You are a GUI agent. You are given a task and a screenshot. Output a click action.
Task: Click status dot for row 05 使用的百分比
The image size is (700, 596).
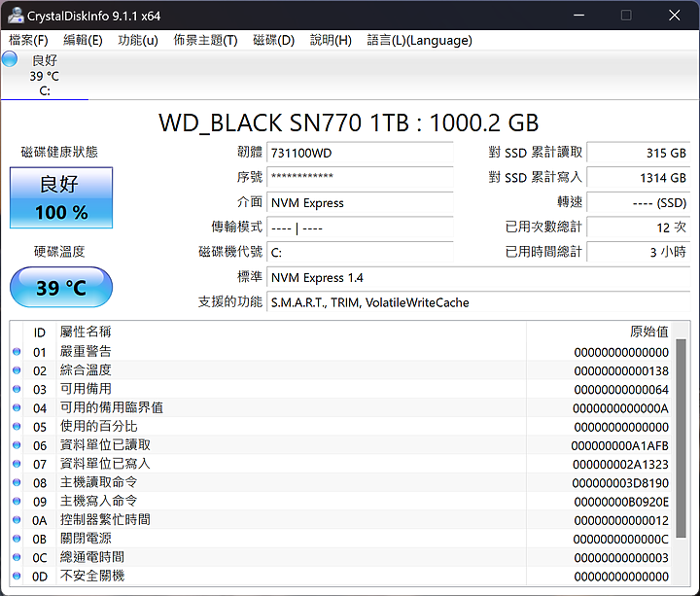[x=17, y=427]
